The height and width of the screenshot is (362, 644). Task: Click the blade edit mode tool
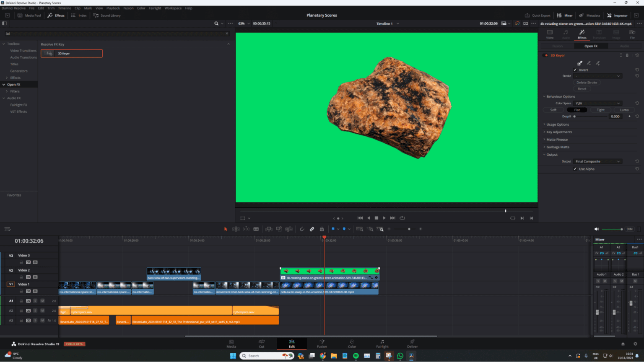coord(256,229)
